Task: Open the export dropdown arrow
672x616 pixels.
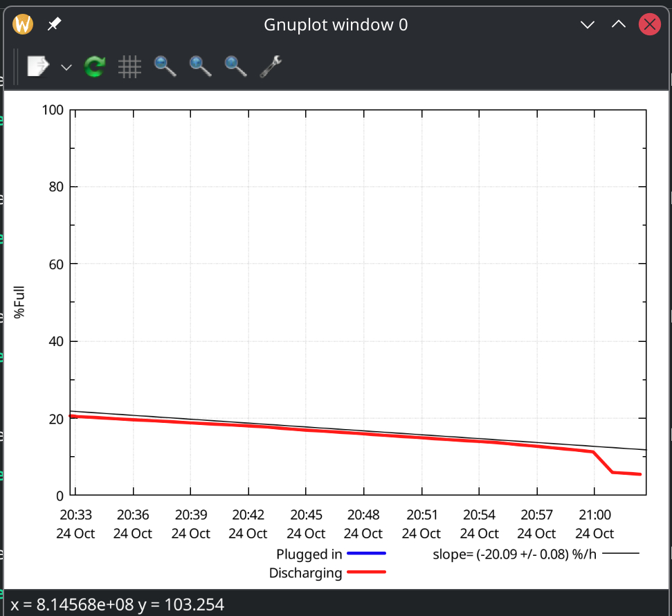Action: pyautogui.click(x=66, y=67)
